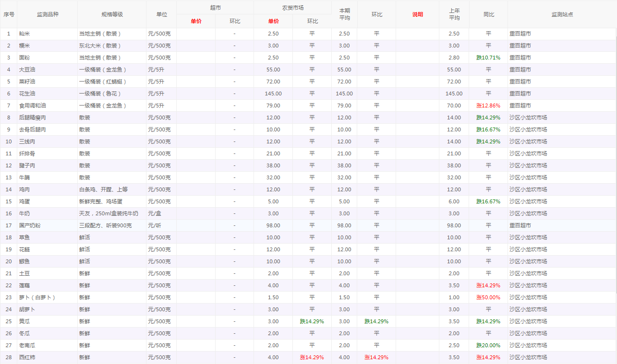Click 白条鸡、开膛、上等 spec cell

(103, 189)
